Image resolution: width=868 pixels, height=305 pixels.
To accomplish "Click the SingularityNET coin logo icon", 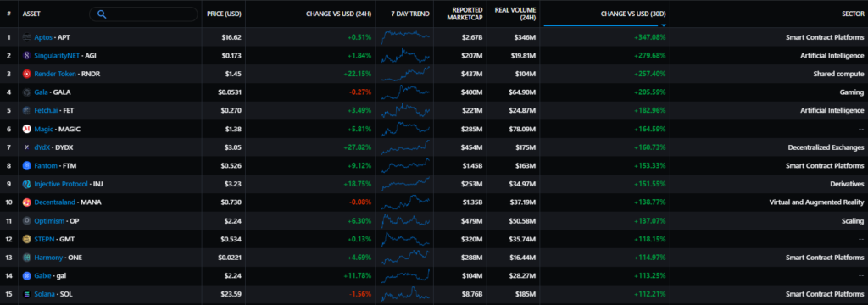I will (26, 55).
